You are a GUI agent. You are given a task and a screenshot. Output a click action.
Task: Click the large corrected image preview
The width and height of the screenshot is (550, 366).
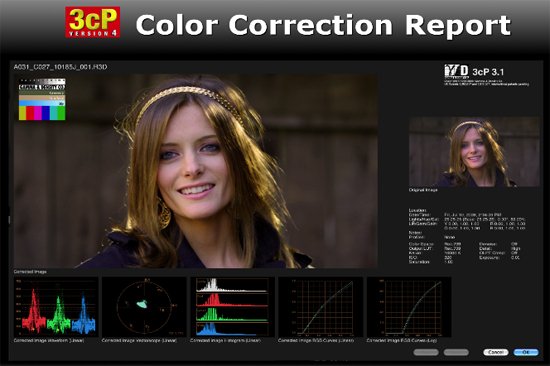[195, 171]
